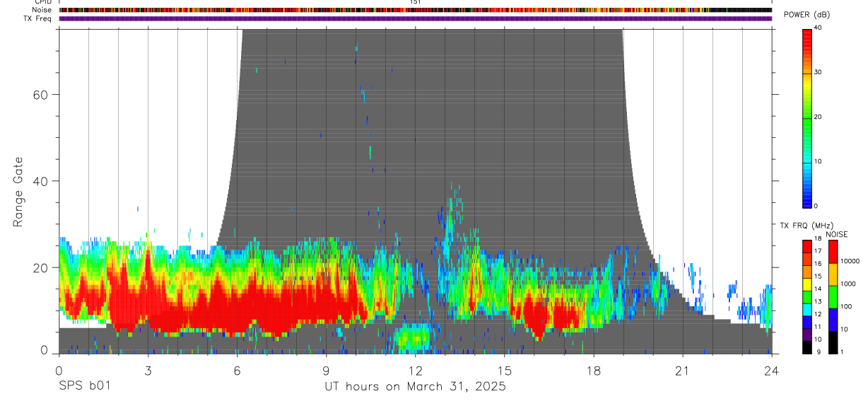The image size is (868, 401).
Task: Click the 'Noise' row label at top-left
Action: [x=42, y=10]
